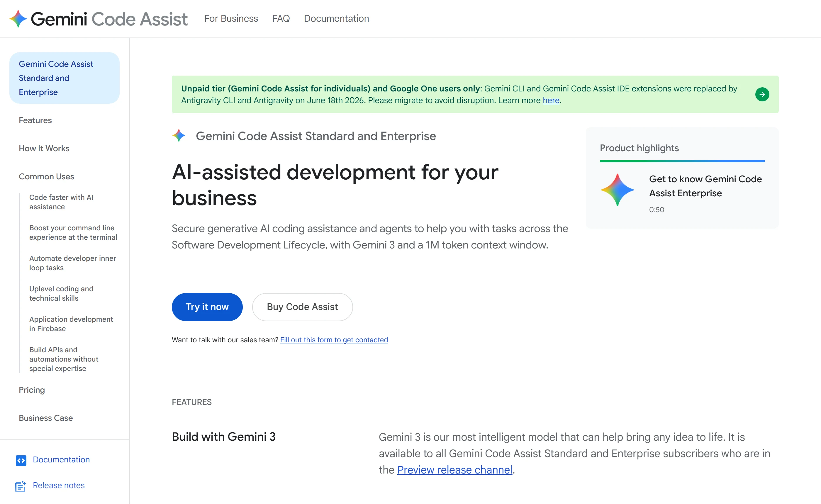
Task: Click the Gemini Code Assist header title
Action: [x=109, y=19]
